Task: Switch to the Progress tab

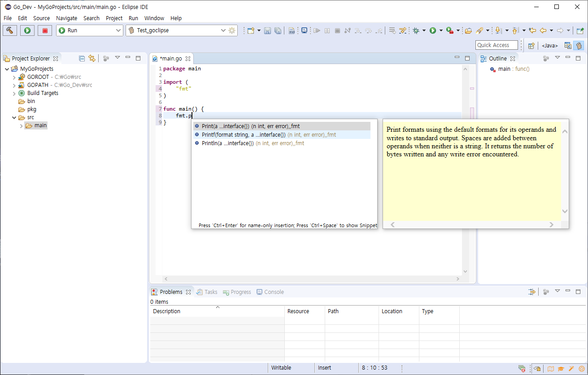Action: 237,292
